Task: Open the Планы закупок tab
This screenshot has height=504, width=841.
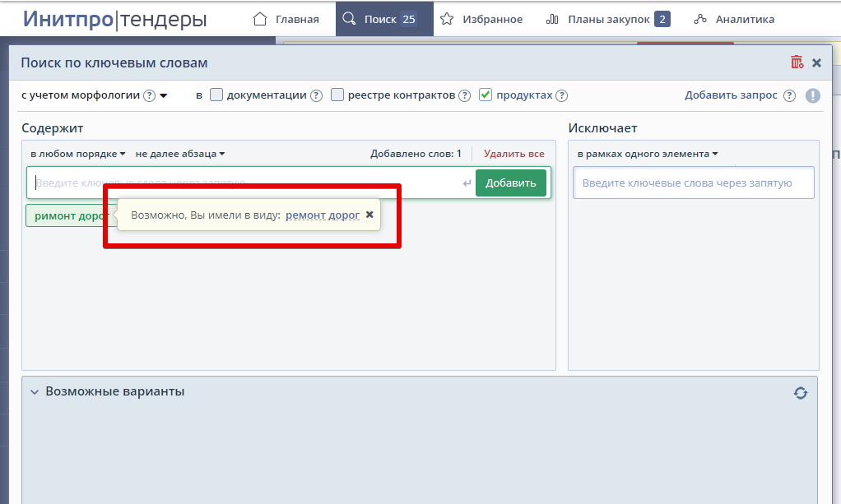Action: click(607, 19)
